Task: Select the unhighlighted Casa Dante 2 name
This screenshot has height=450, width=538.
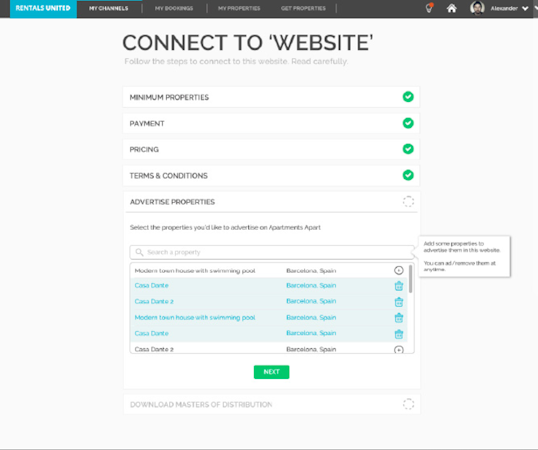Action: (154, 349)
